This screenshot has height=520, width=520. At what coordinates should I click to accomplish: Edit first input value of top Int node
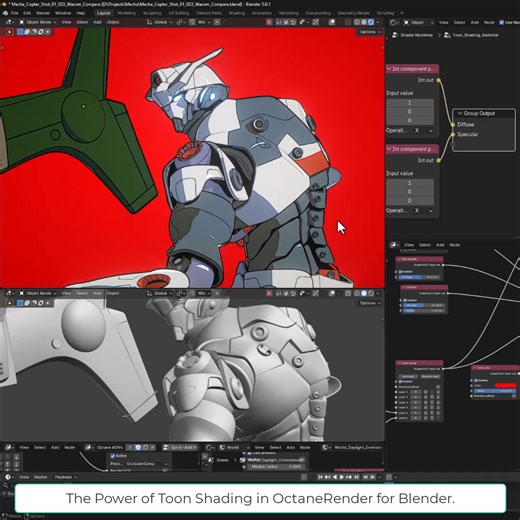pyautogui.click(x=410, y=103)
